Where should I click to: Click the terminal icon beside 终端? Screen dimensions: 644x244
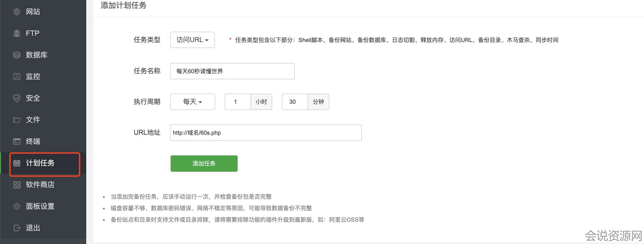click(x=17, y=141)
